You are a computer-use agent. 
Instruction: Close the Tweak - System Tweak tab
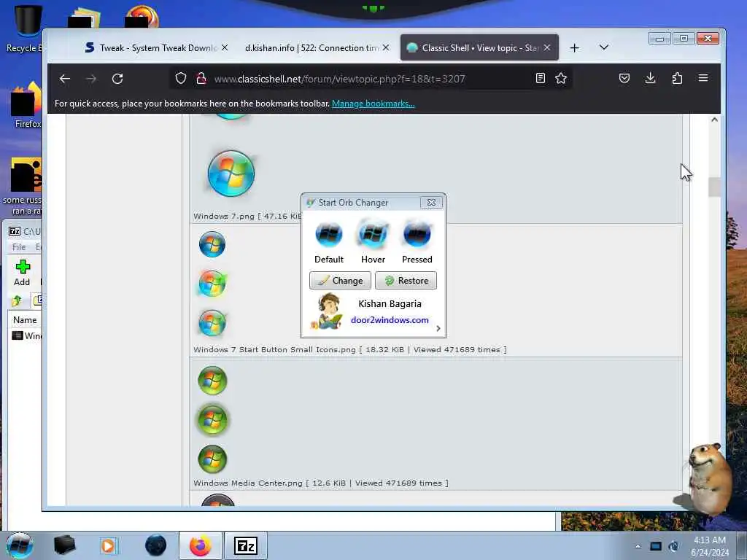pos(225,47)
